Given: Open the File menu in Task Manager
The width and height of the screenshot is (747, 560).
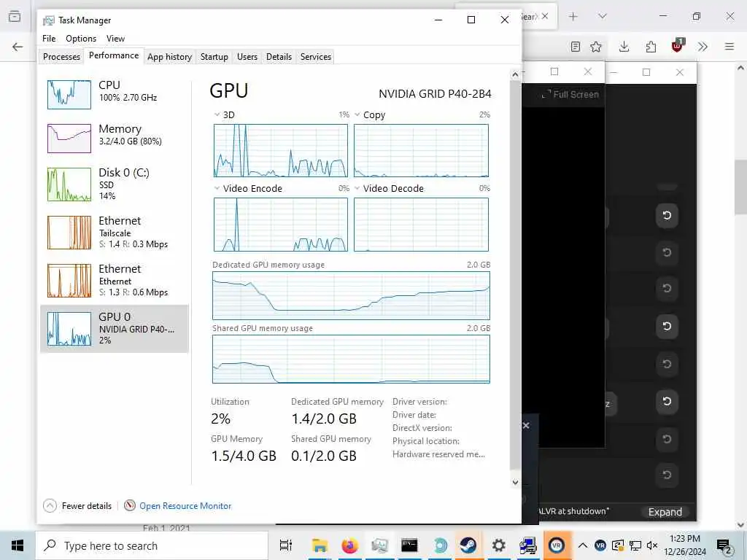Looking at the screenshot, I should 49,39.
